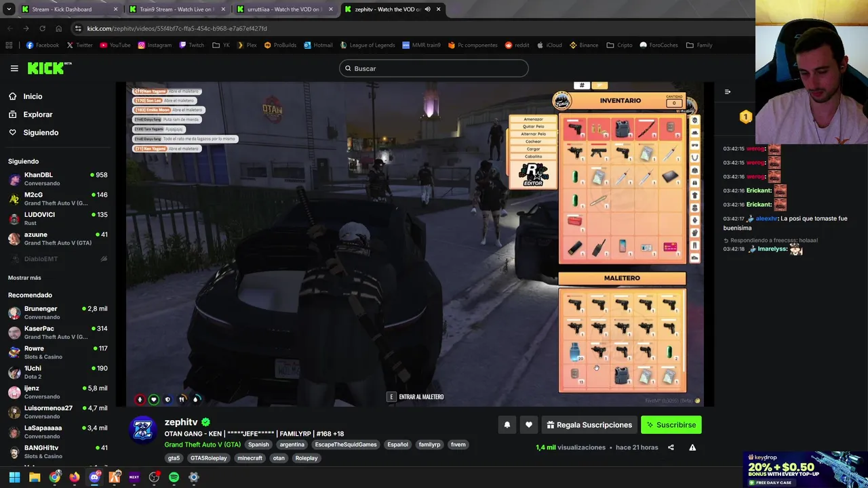Viewport: 868px width, 488px height.
Task: Open Grand Theft Auto V (GTA) category
Action: (202, 445)
